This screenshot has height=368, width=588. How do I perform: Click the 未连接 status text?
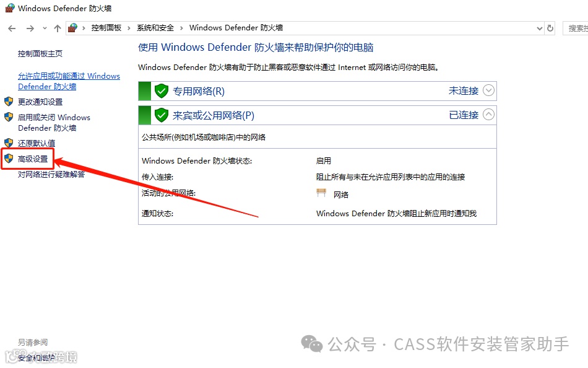tap(464, 91)
